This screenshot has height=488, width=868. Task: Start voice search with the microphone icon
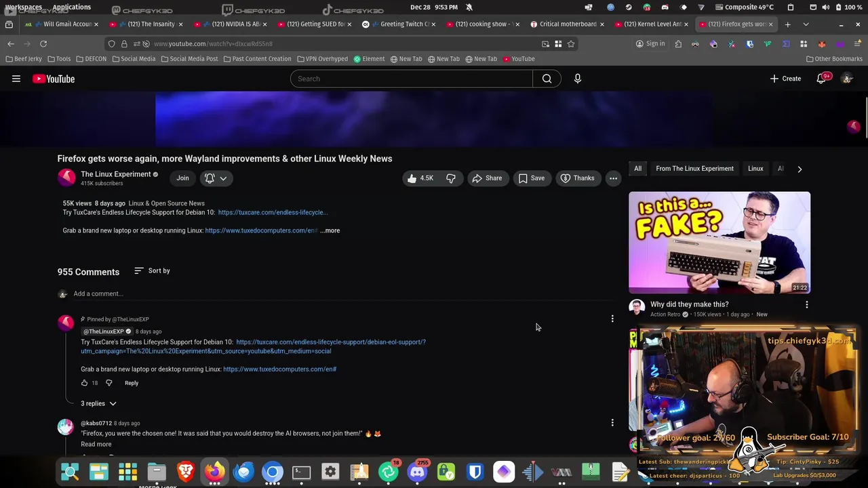[578, 79]
